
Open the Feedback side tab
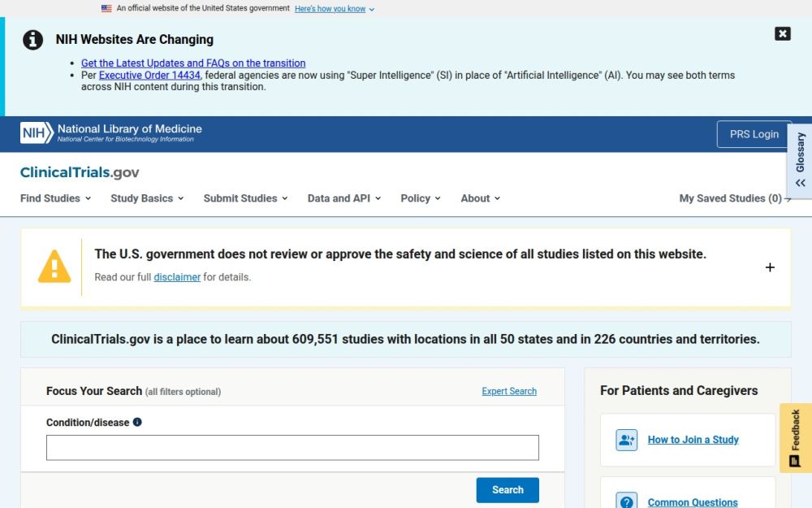(795, 438)
